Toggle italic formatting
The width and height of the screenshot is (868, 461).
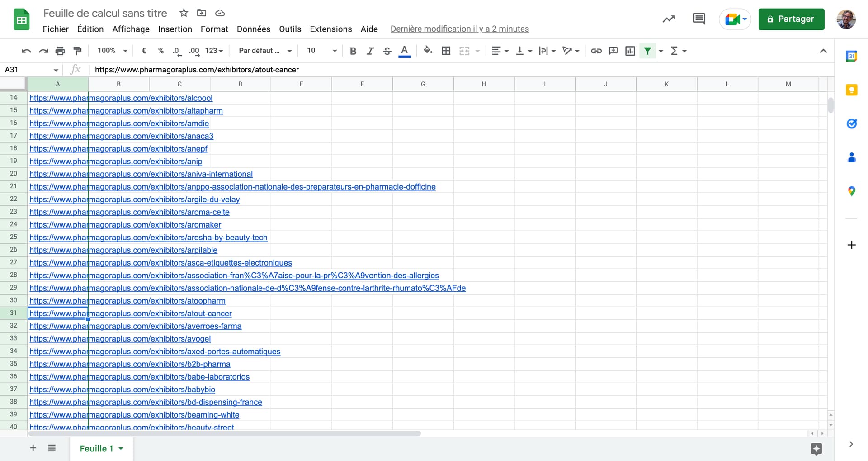pyautogui.click(x=370, y=51)
